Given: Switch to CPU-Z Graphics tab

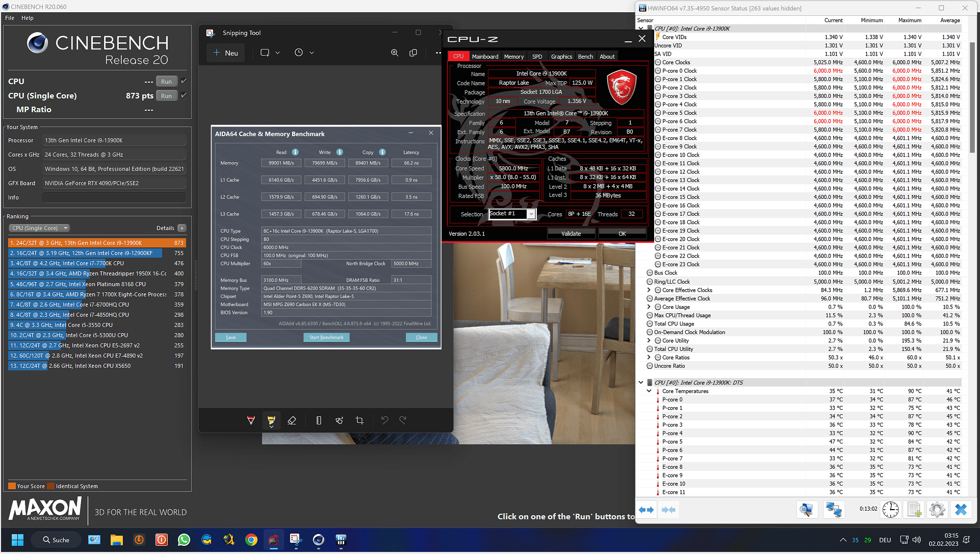Looking at the screenshot, I should [561, 57].
